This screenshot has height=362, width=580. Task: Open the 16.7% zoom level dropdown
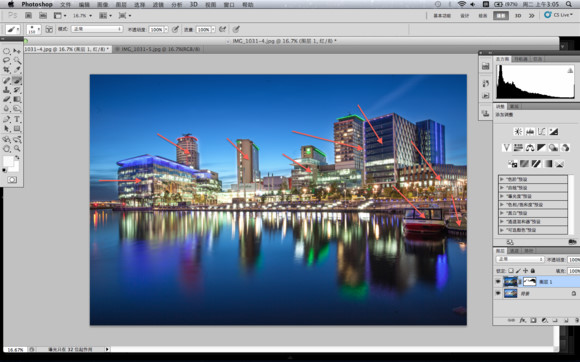82,16
